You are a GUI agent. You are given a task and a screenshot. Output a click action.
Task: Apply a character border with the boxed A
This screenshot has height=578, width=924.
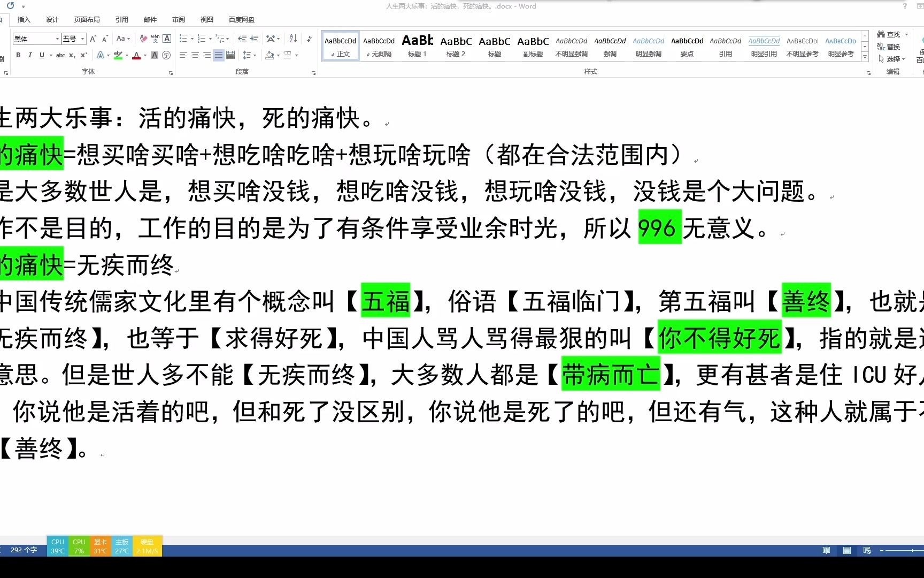click(x=167, y=39)
